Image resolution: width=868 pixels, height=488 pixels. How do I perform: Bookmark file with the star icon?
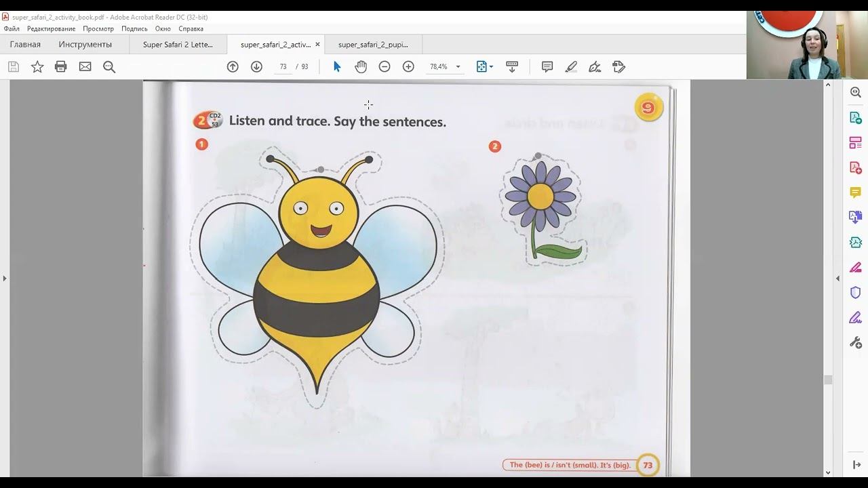coord(37,66)
